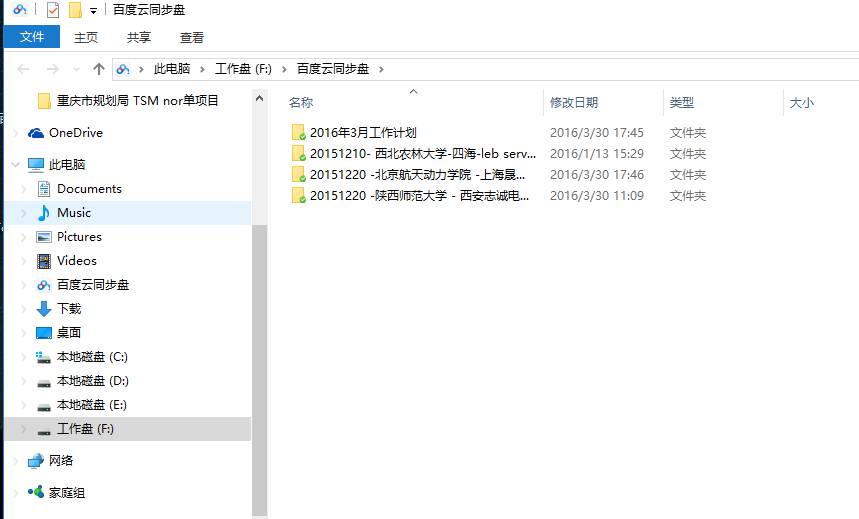
Task: Expand chevron after 百度云同步盘 in breadcrumb
Action: [x=381, y=70]
